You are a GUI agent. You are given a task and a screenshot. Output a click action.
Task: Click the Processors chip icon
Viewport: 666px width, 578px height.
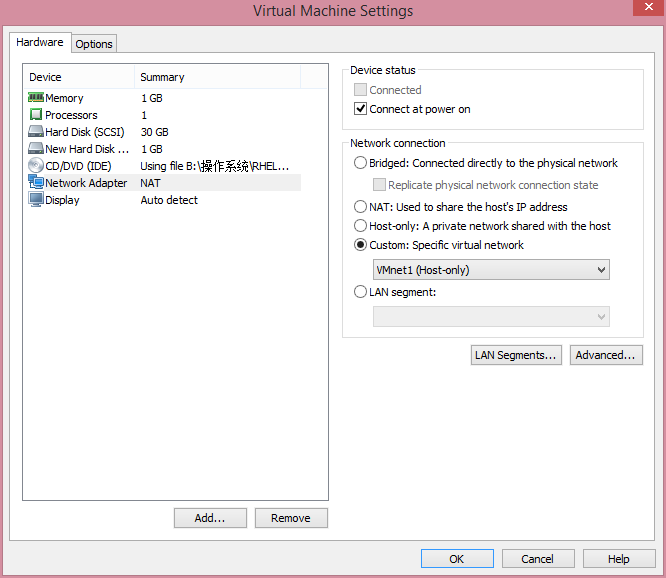tap(36, 115)
